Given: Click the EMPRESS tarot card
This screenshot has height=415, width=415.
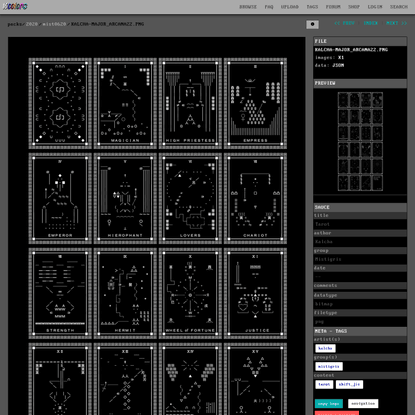Looking at the screenshot, I should (x=255, y=103).
